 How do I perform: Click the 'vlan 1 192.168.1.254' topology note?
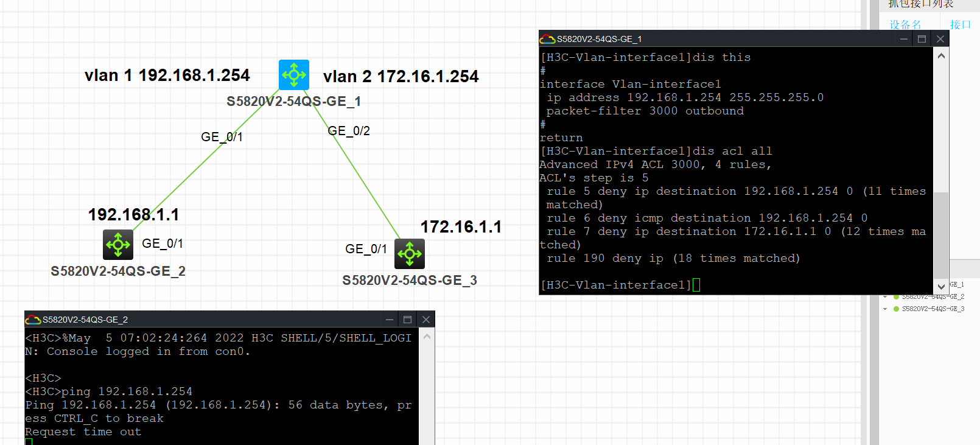(x=167, y=75)
